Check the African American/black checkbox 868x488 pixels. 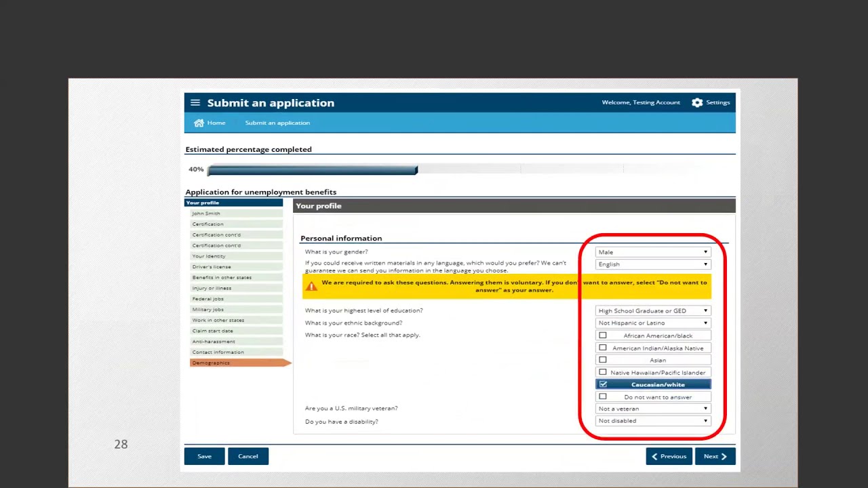click(603, 335)
